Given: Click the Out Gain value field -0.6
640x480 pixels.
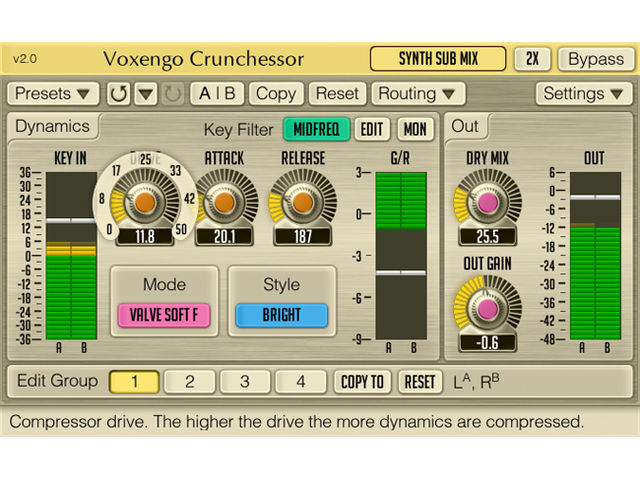Looking at the screenshot, I should pyautogui.click(x=488, y=343).
